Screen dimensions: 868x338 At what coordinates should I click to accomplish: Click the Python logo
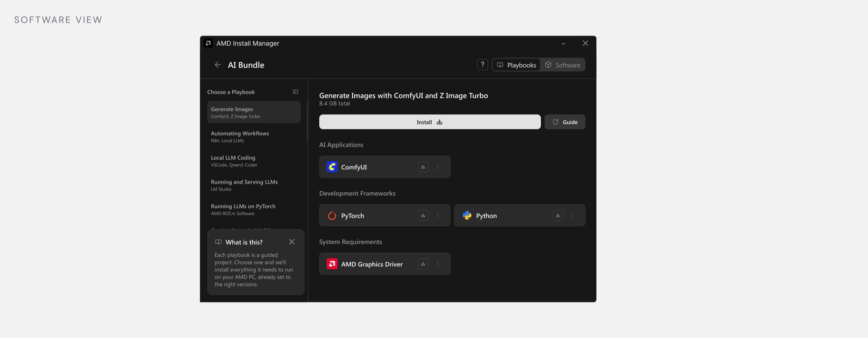click(467, 216)
